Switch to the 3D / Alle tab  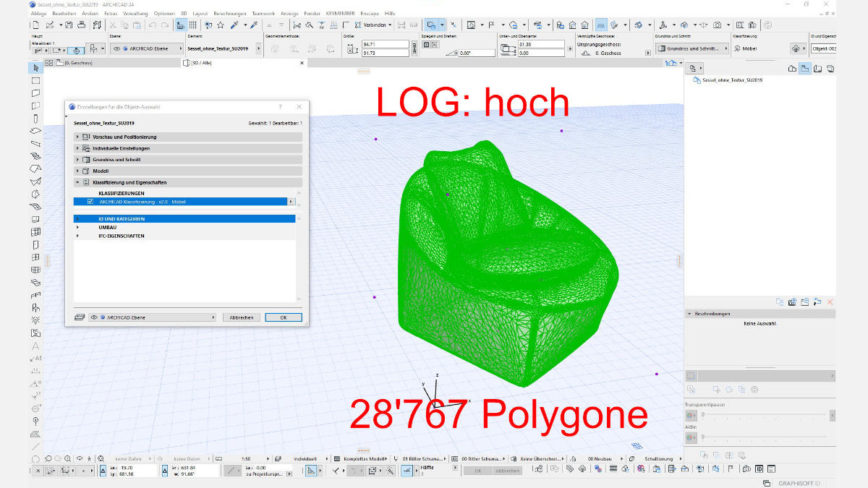click(x=242, y=63)
